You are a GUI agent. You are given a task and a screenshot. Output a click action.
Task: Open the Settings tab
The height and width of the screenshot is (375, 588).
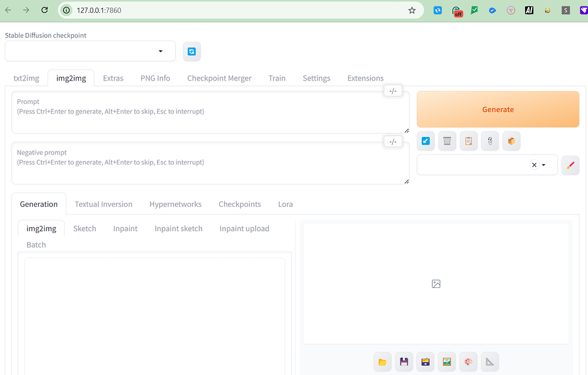pos(316,78)
